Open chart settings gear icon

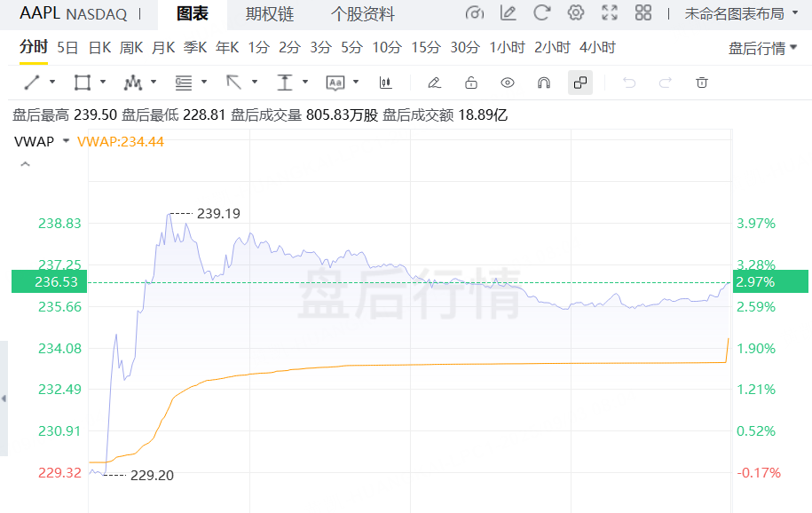point(576,13)
